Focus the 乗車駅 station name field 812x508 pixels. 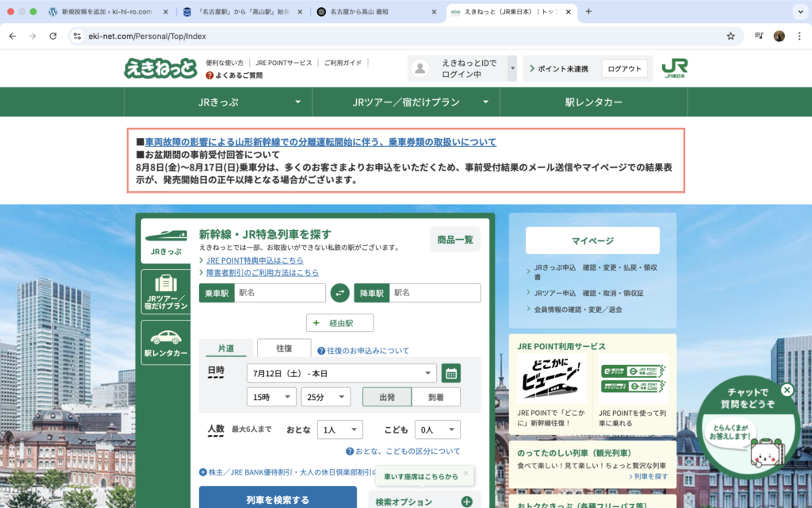[280, 293]
